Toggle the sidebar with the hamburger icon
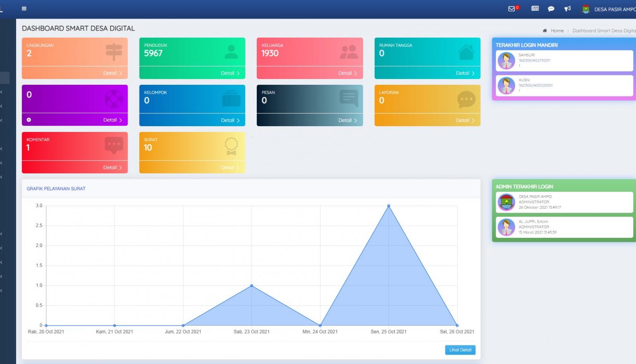636x364 pixels. click(x=24, y=9)
